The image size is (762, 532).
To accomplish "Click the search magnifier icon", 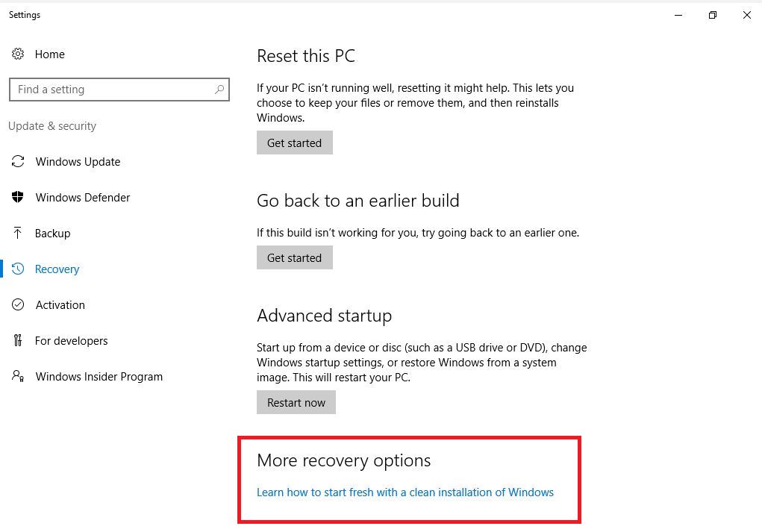I will (219, 90).
